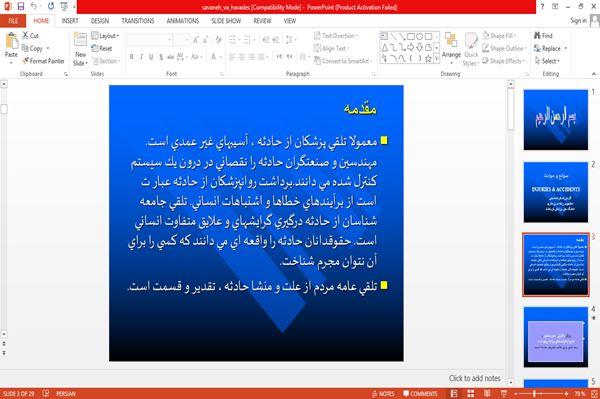Switch to the DESIGN tab

(99, 21)
